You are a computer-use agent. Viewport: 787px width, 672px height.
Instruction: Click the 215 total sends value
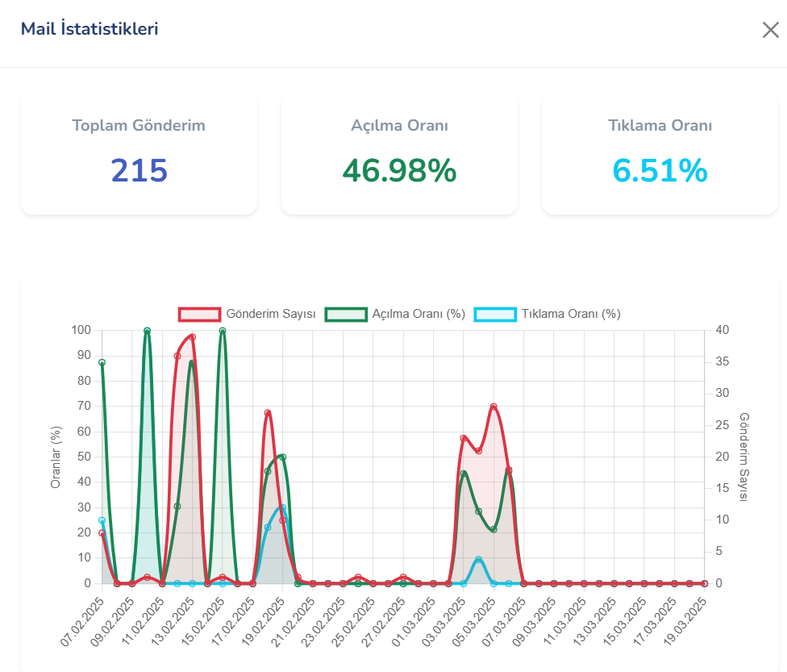(x=139, y=171)
